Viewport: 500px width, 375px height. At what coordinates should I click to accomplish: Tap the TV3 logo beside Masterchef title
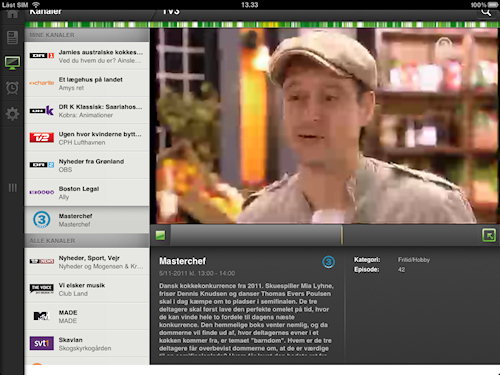(328, 262)
